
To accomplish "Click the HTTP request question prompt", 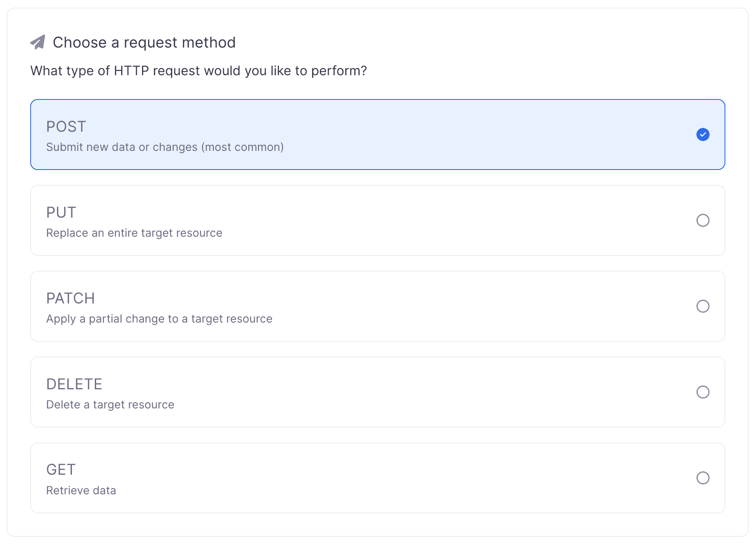I will [x=198, y=71].
